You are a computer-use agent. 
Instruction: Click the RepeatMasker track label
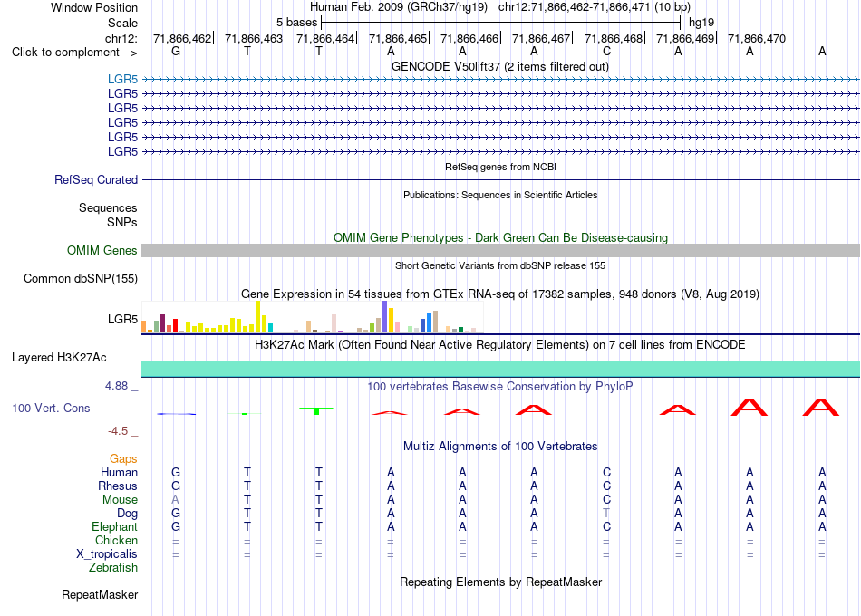point(100,594)
